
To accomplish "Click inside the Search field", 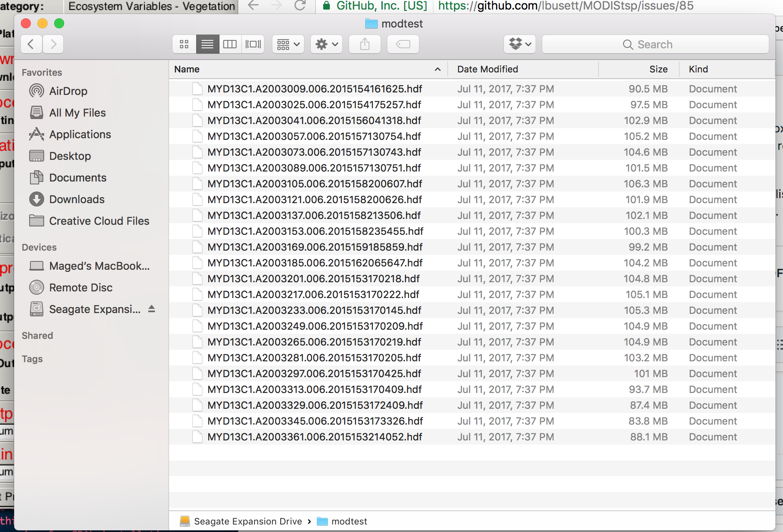I will tap(655, 44).
